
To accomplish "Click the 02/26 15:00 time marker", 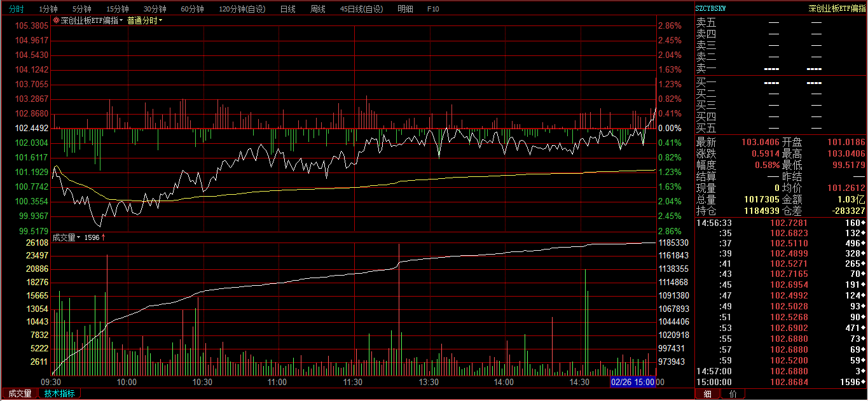I will [633, 382].
